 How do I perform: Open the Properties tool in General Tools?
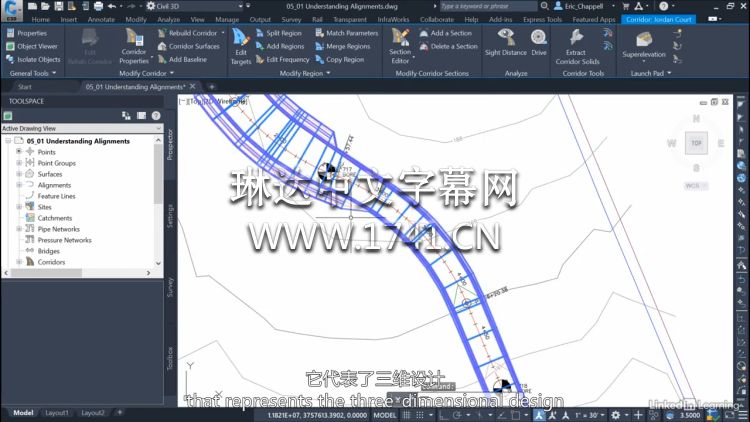coord(27,33)
